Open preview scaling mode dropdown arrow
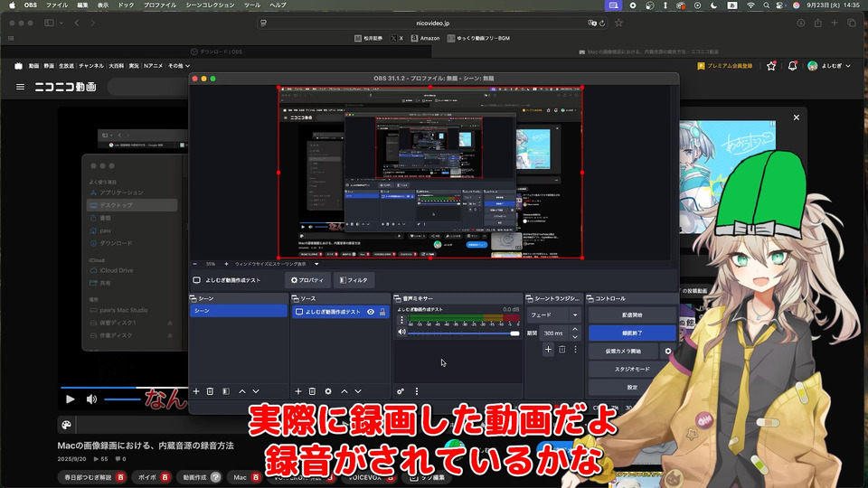Viewport: 868px width, 488px height. pos(316,264)
